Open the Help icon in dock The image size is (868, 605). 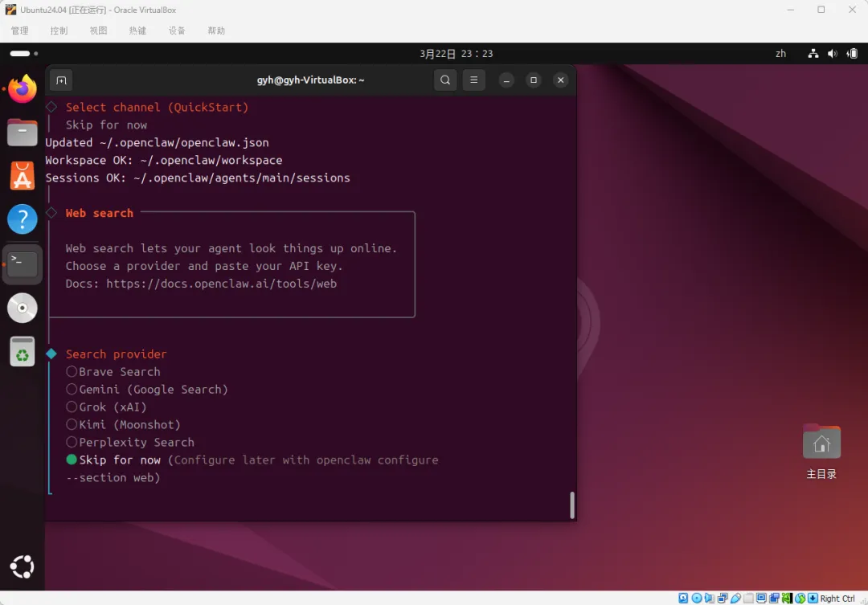pos(23,219)
